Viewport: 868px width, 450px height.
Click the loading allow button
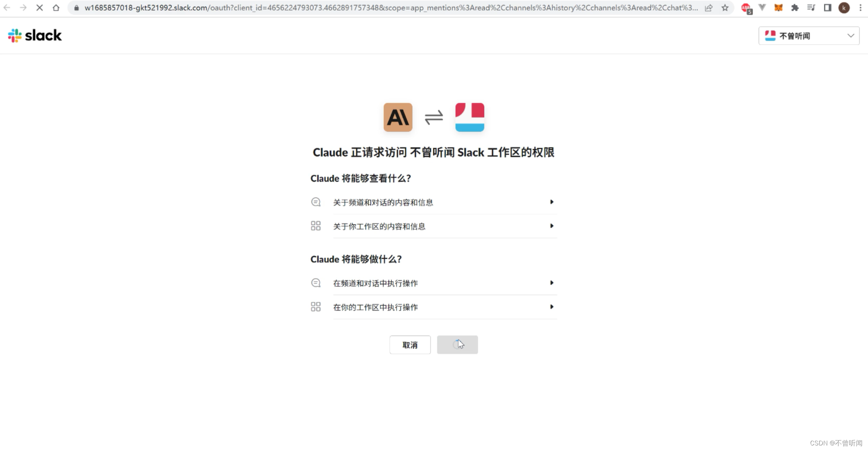pos(457,345)
